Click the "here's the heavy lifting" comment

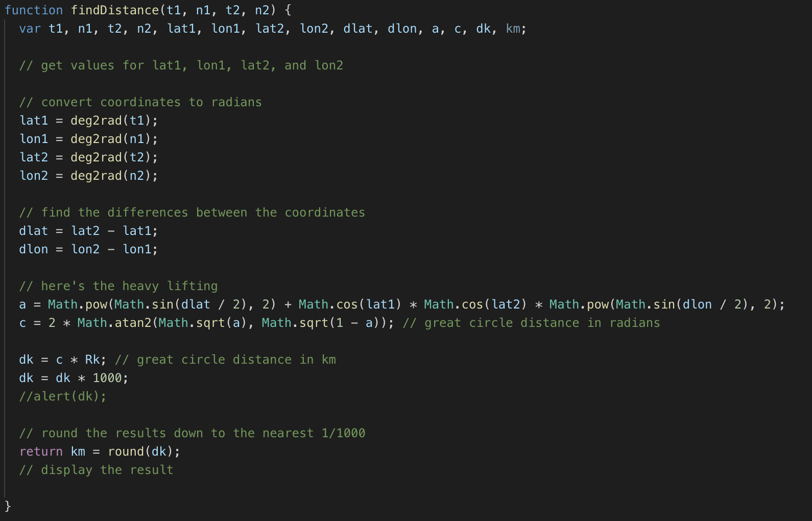pyautogui.click(x=118, y=286)
